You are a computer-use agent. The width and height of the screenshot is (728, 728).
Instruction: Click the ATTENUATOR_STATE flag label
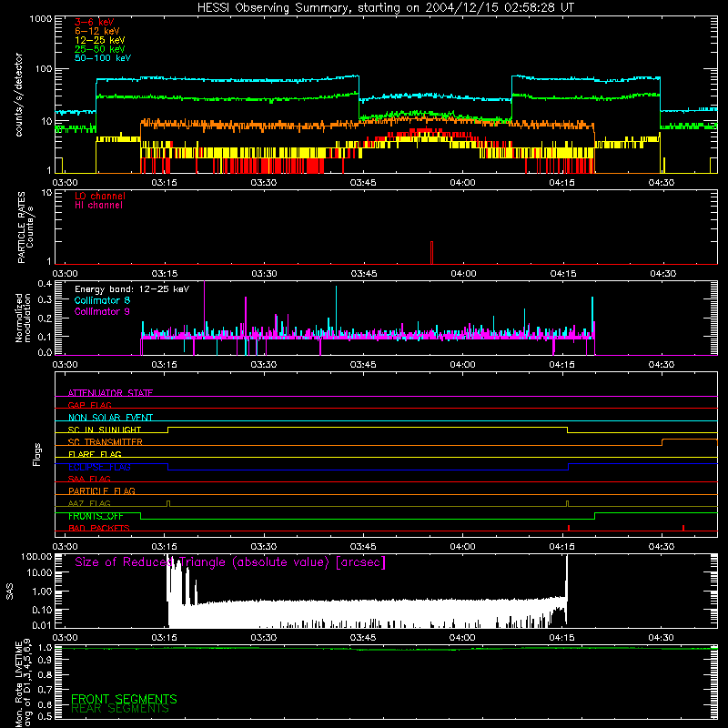[110, 393]
